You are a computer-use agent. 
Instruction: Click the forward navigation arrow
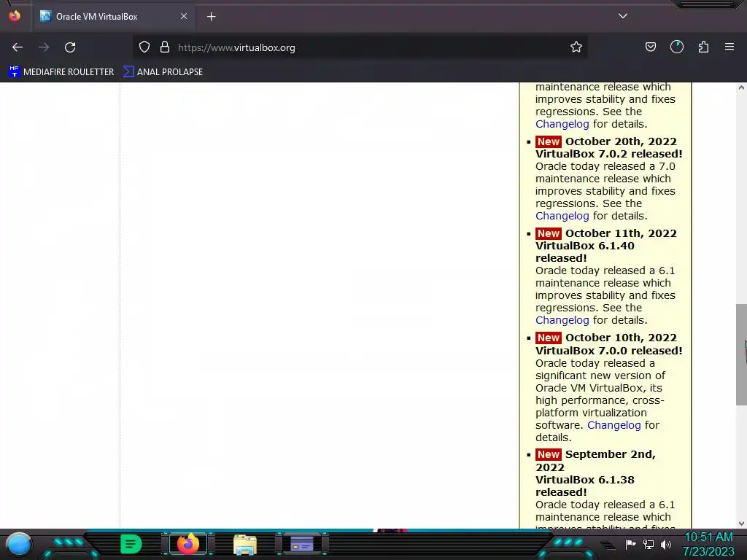pos(44,47)
